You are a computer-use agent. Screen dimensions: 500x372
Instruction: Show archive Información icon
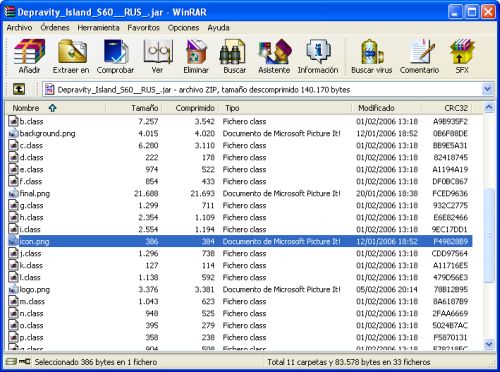click(x=318, y=52)
